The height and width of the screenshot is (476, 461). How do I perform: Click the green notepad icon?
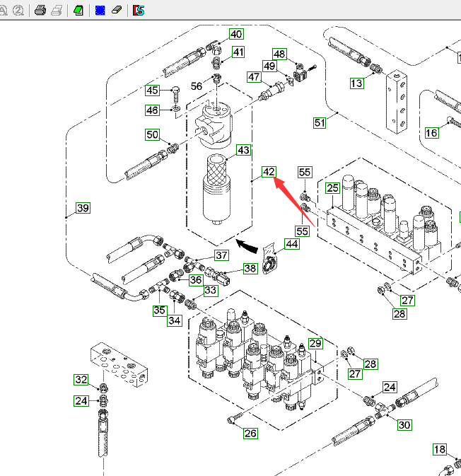(78, 10)
